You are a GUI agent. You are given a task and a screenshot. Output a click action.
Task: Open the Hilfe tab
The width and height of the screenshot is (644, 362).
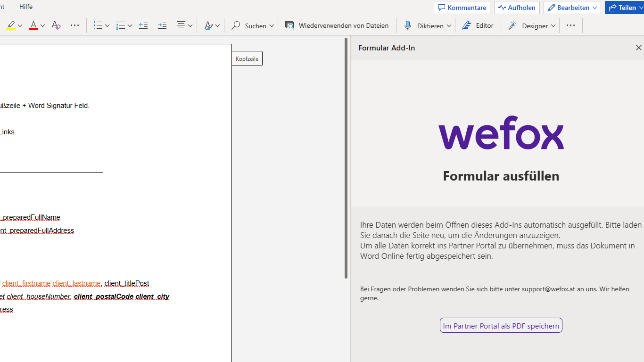pyautogui.click(x=26, y=7)
